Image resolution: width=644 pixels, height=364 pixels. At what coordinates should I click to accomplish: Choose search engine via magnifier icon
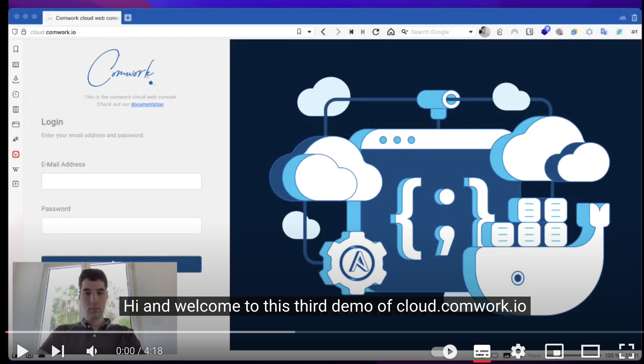[x=405, y=32]
